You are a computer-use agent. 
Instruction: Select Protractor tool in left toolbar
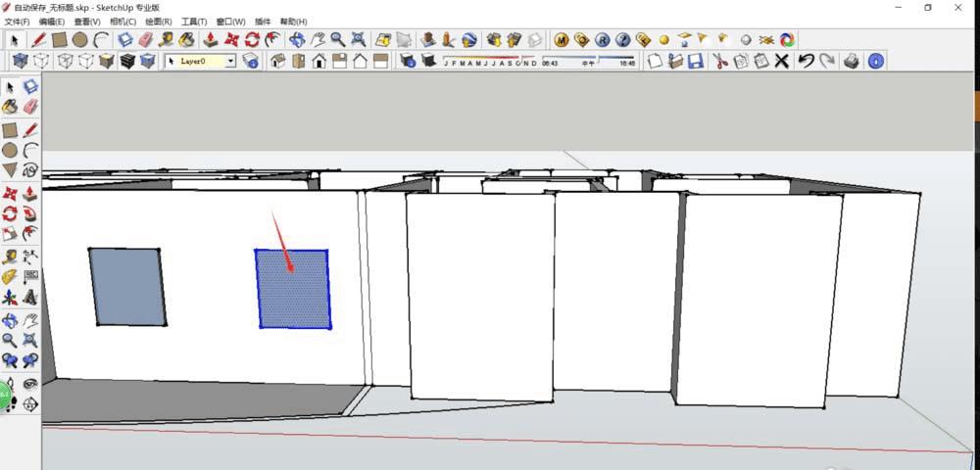point(10,276)
